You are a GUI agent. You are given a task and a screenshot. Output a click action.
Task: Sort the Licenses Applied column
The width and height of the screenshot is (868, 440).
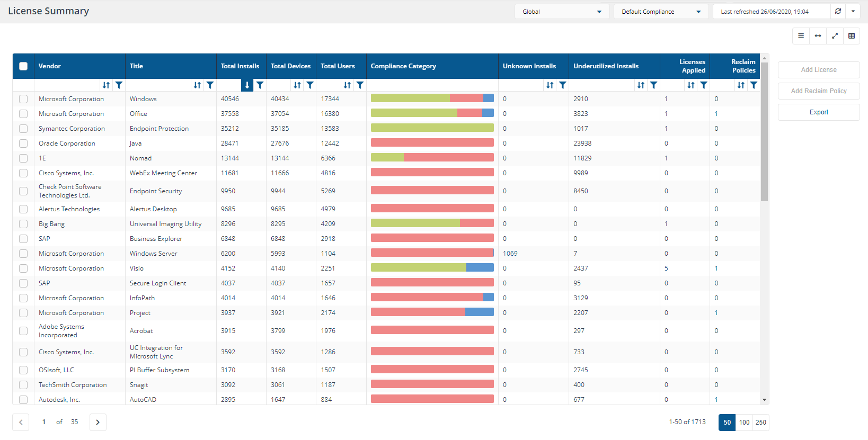(691, 85)
